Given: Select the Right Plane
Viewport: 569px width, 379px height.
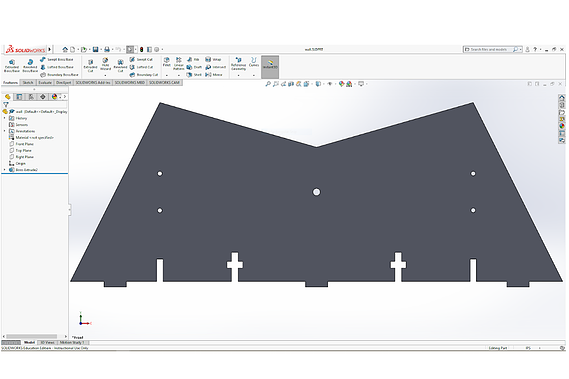Looking at the screenshot, I should (x=21, y=157).
